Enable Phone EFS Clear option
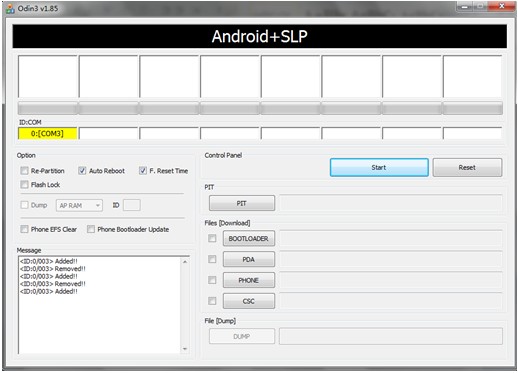This screenshot has width=518, height=373. (x=24, y=229)
